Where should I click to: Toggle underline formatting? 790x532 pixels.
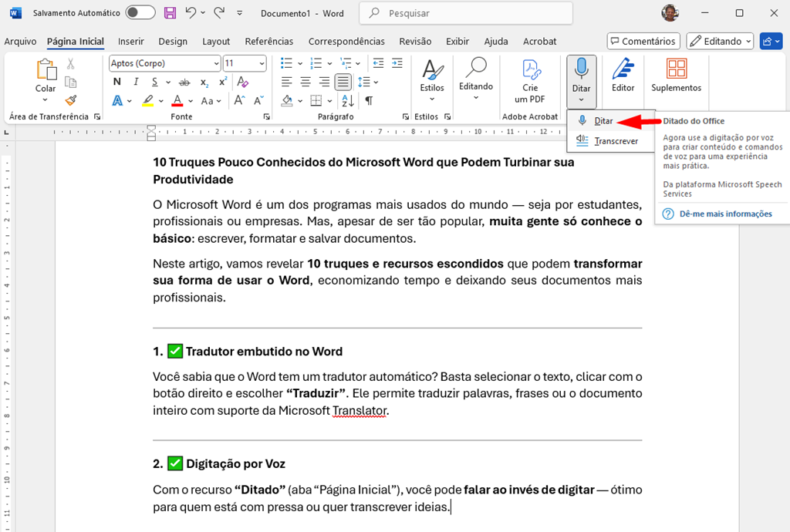point(154,82)
